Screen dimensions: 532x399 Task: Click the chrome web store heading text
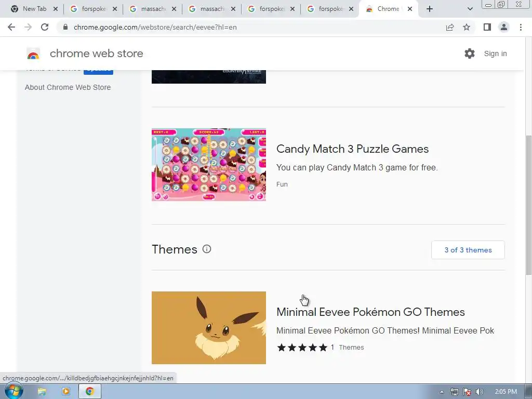[x=96, y=54]
